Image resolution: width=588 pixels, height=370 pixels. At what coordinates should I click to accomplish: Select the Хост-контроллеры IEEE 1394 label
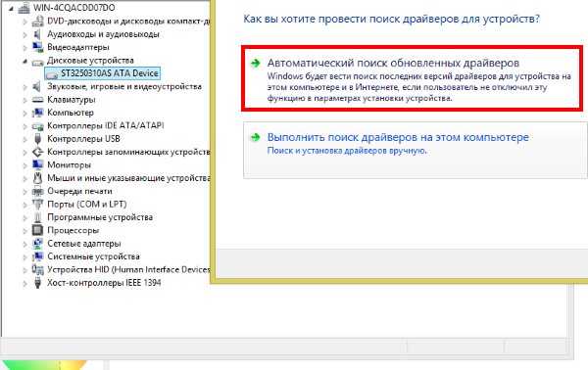(104, 283)
